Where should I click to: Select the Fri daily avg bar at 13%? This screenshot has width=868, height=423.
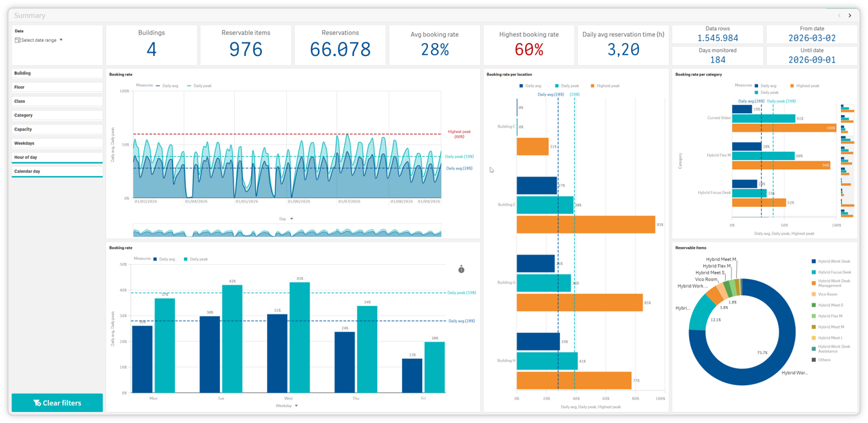pyautogui.click(x=412, y=375)
